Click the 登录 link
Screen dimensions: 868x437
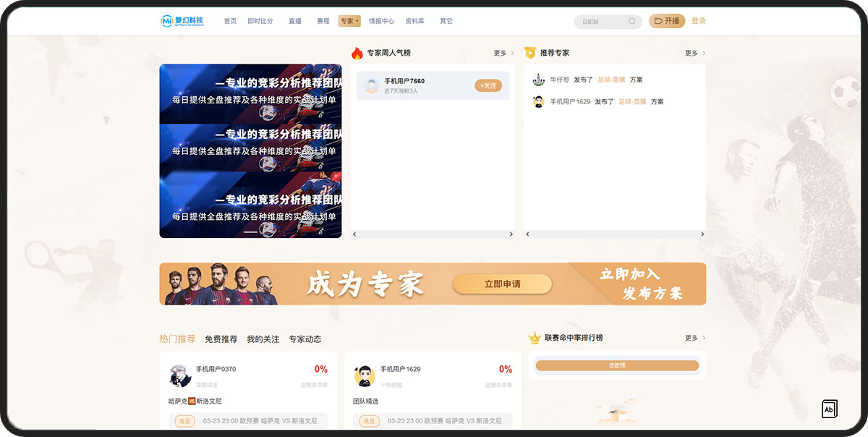[699, 21]
